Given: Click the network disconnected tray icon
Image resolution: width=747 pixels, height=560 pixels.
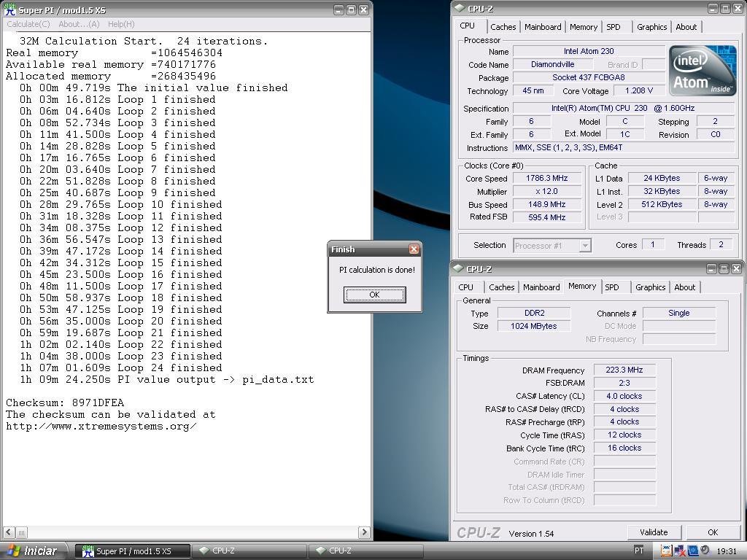Looking at the screenshot, I should pos(679,551).
